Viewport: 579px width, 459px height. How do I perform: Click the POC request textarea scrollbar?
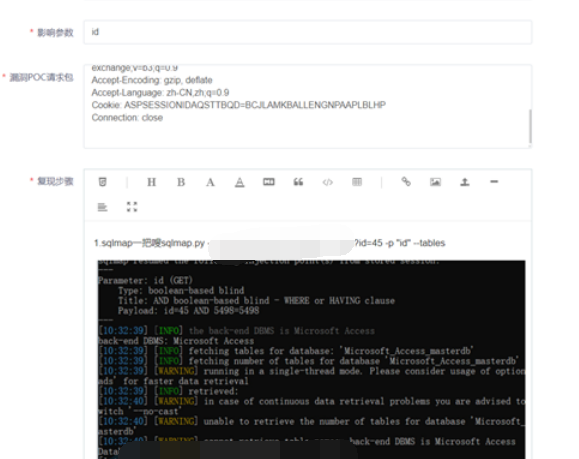pyautogui.click(x=530, y=126)
